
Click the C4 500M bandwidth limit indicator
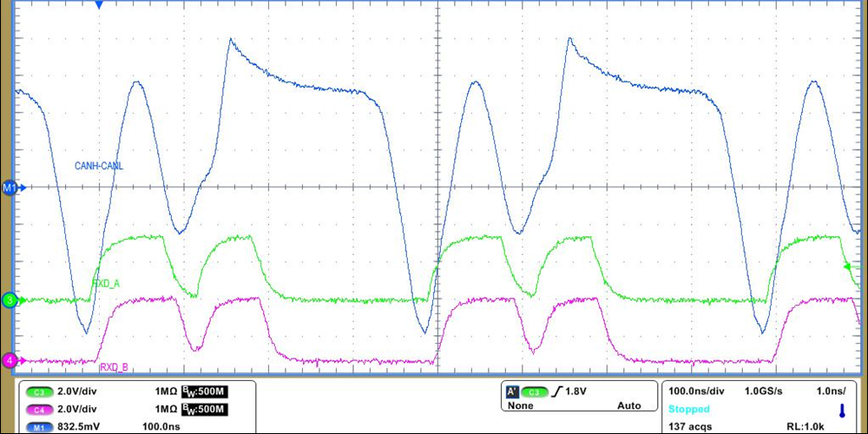[x=203, y=410]
